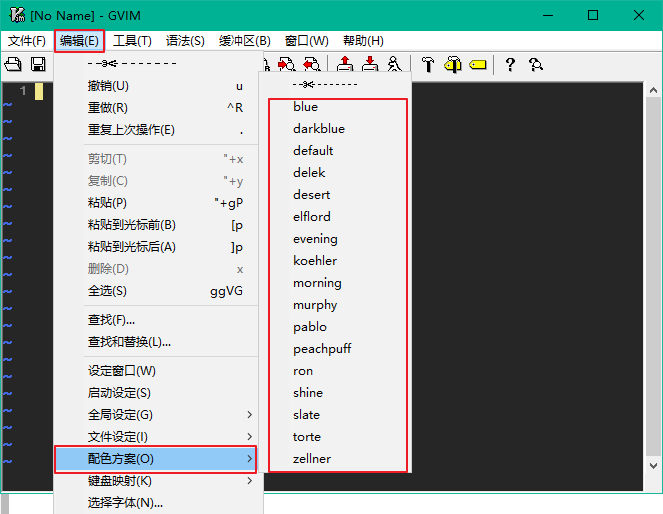Apply the evening color scheme
663x514 pixels.
pyautogui.click(x=335, y=239)
